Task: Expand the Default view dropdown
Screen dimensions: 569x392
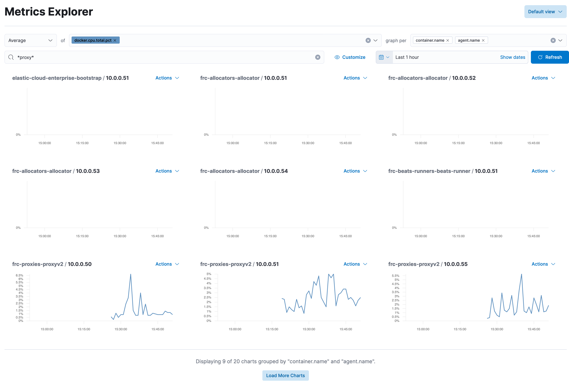Action: coord(545,11)
